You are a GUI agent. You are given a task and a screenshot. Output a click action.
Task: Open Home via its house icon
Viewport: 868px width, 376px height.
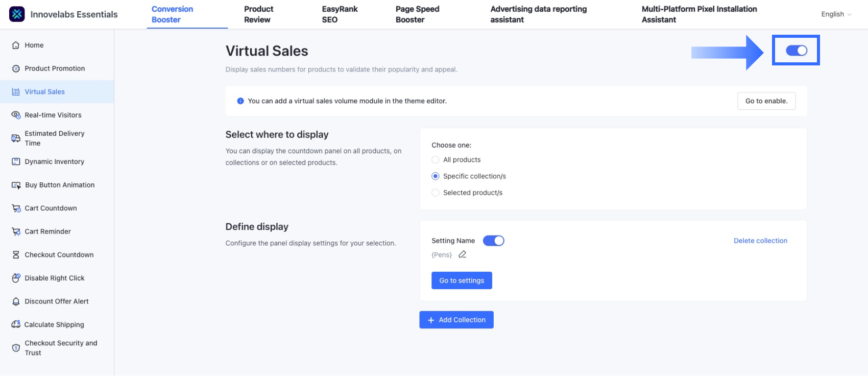(16, 45)
